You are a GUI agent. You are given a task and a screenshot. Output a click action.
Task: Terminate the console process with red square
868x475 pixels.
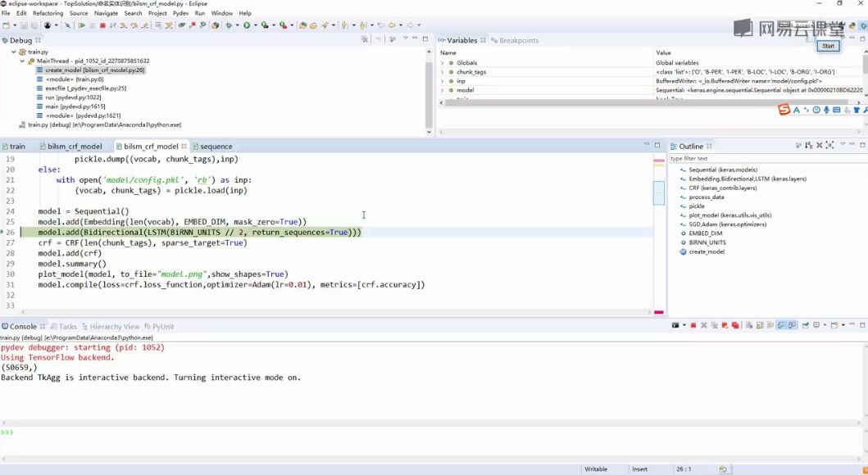pyautogui.click(x=693, y=325)
